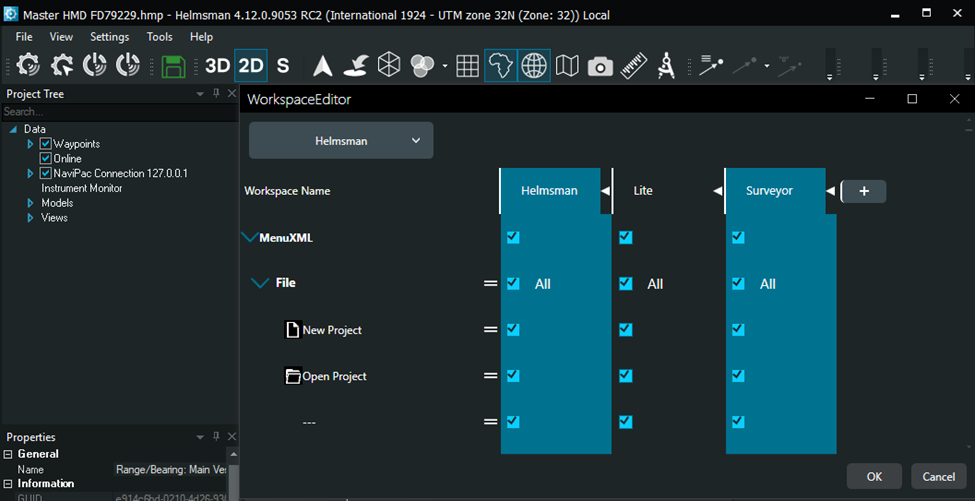The height and width of the screenshot is (501, 975).
Task: Uncheck MenuXML for Helmsman workspace
Action: coord(513,237)
